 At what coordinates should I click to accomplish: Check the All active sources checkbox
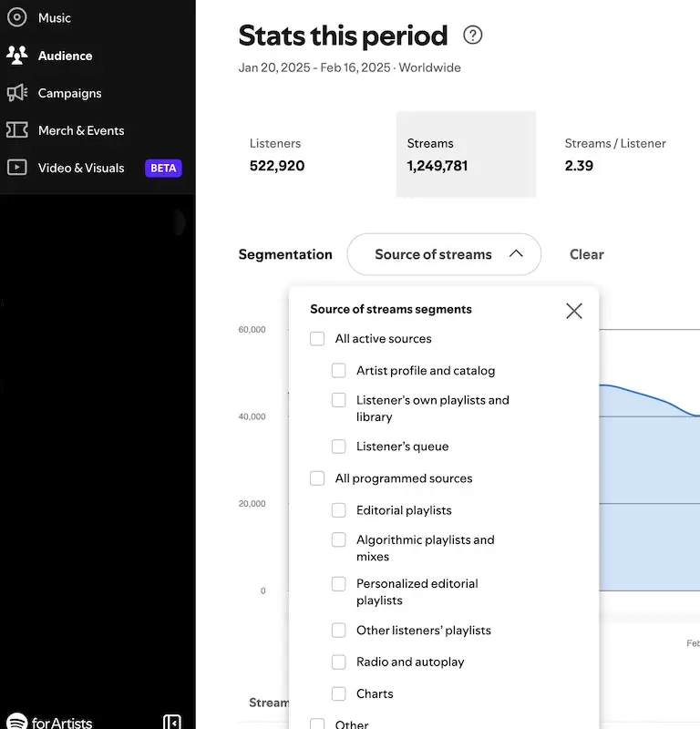[x=317, y=338]
